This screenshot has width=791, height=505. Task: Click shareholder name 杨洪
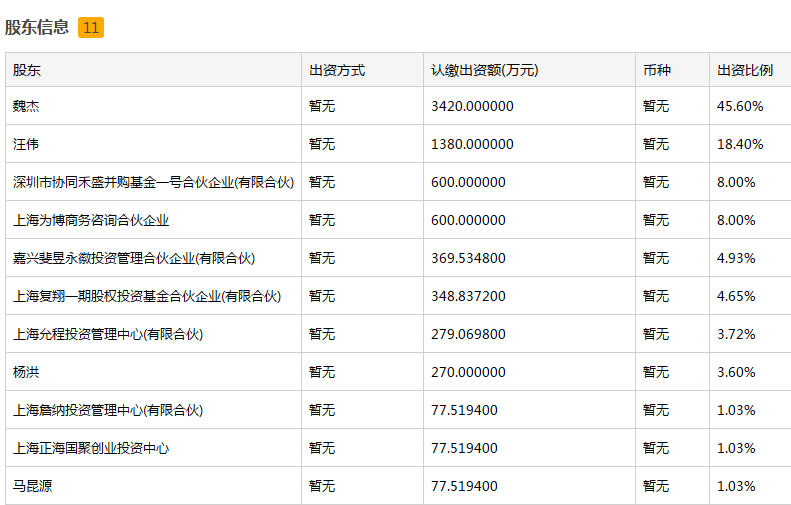coord(27,372)
